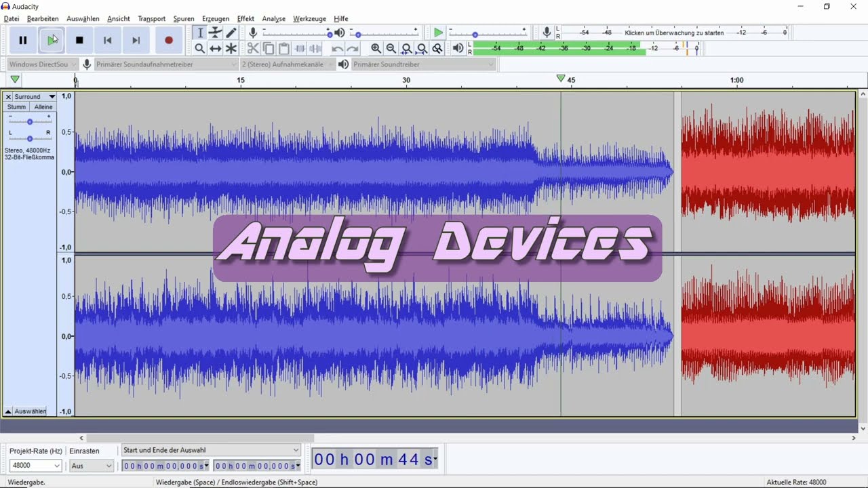Open the Effekt menu
Screen dimensions: 868x488
pyautogui.click(x=245, y=19)
